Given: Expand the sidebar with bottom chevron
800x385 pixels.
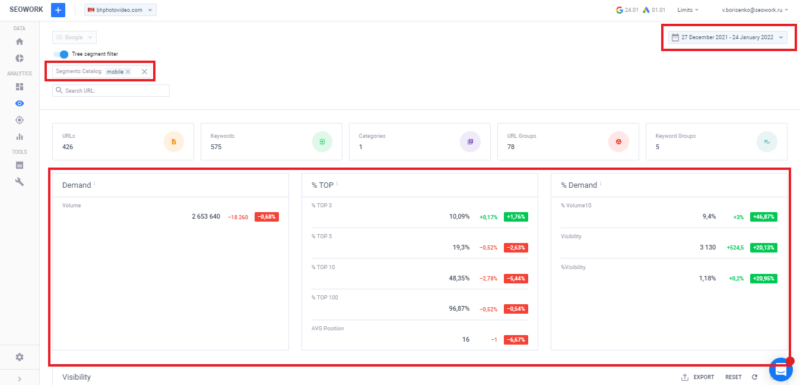Looking at the screenshot, I should [x=20, y=378].
